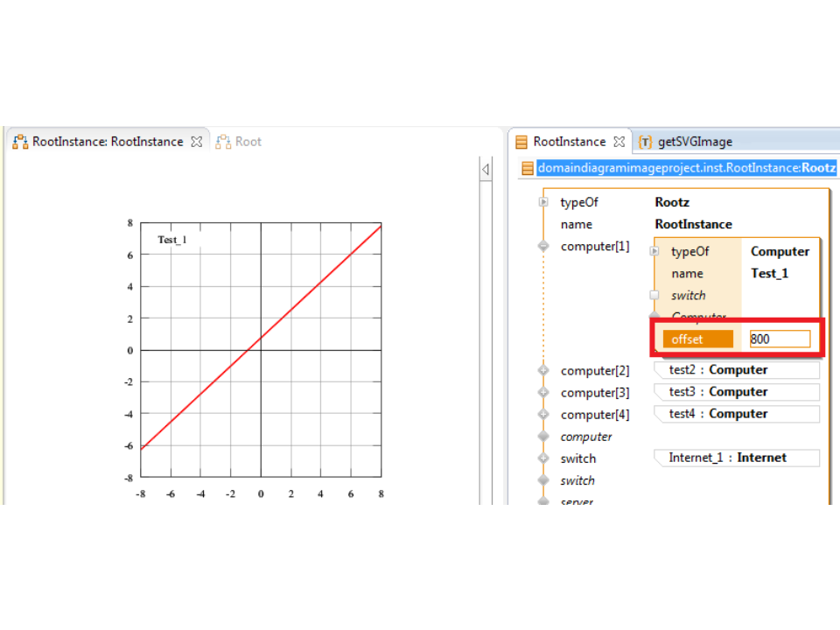Select the test2 : Computer entry
Screen dimensions: 840x630
[736, 370]
